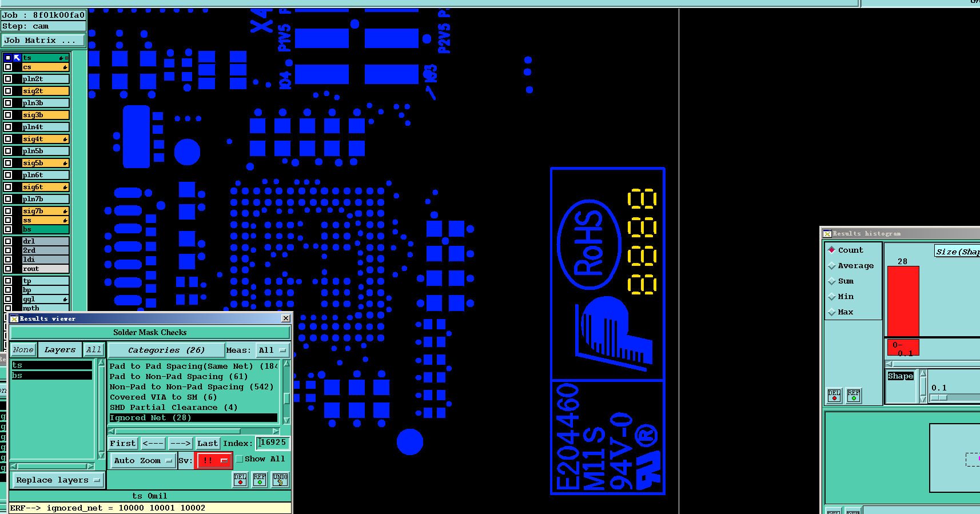Viewport: 980px width, 514px height.
Task: Click DEL icon in Results viewer
Action: 240,480
